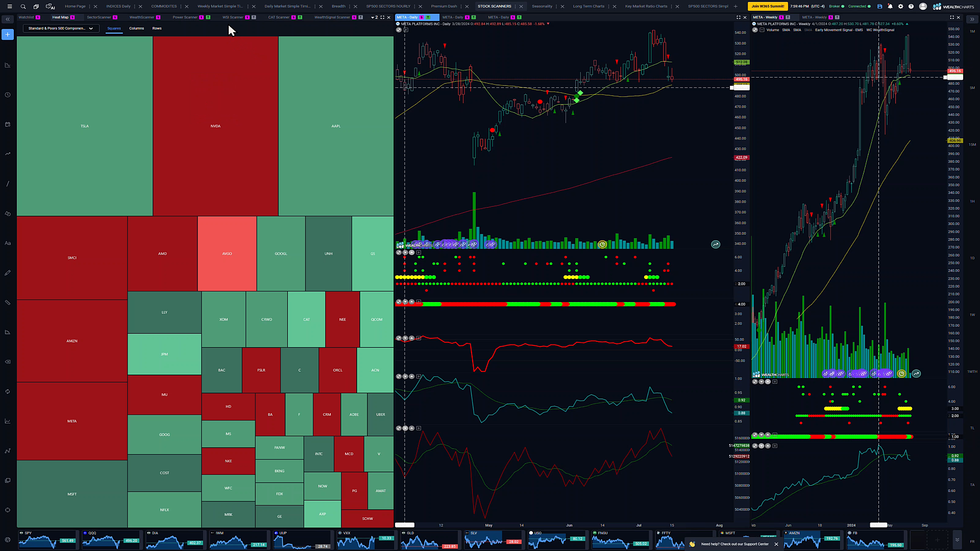Open options menu for COMMODITES tab
This screenshot has width=980, height=551.
pyautogui.click(x=181, y=7)
